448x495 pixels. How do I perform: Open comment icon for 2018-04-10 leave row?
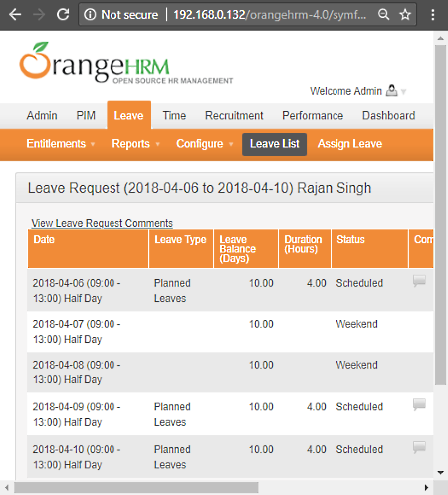(419, 447)
